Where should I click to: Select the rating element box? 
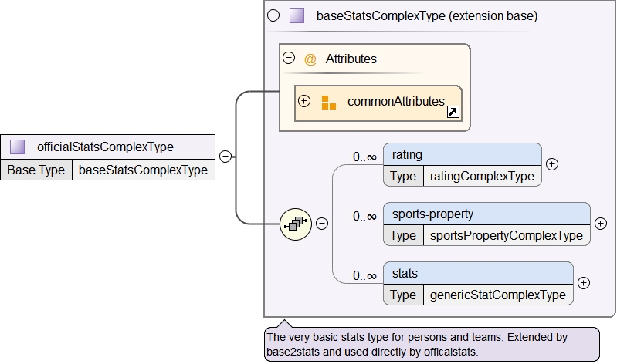[462, 155]
